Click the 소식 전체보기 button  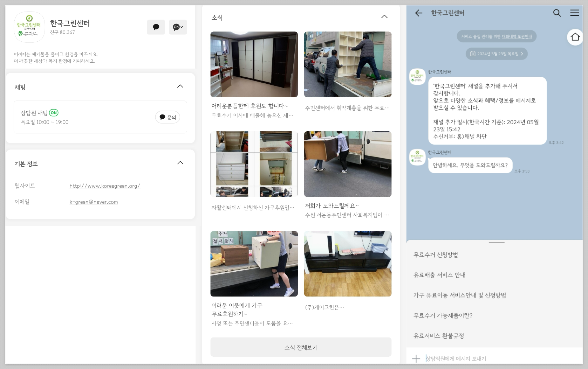pos(301,347)
